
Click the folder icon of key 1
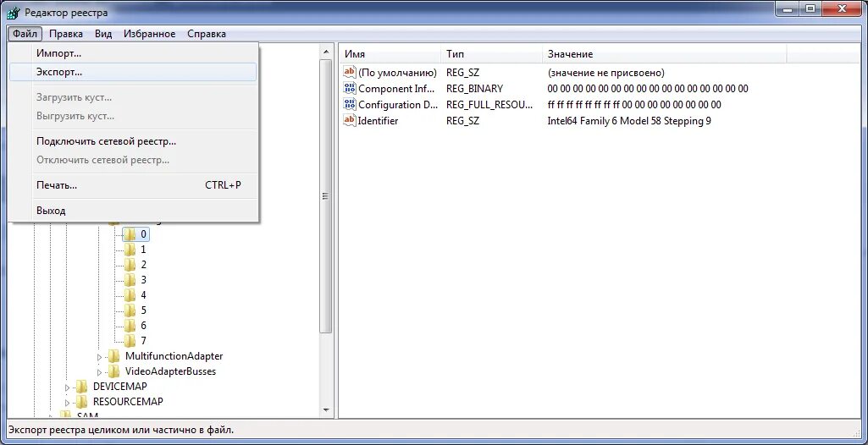point(129,250)
